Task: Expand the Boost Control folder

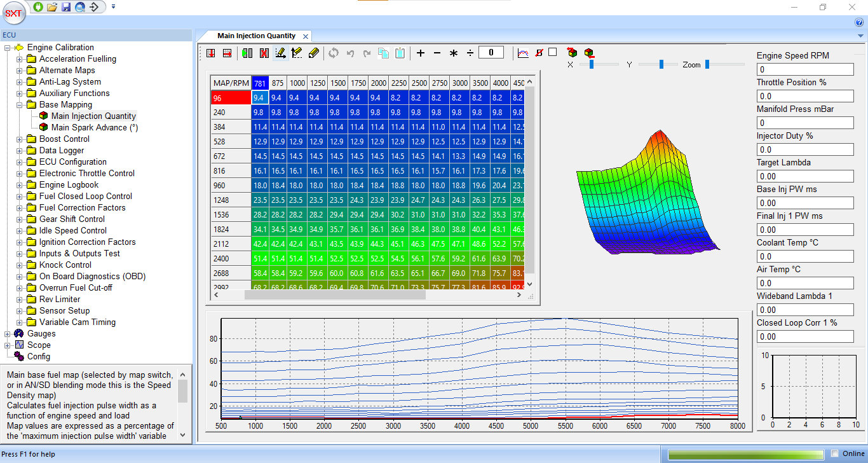Action: click(20, 139)
